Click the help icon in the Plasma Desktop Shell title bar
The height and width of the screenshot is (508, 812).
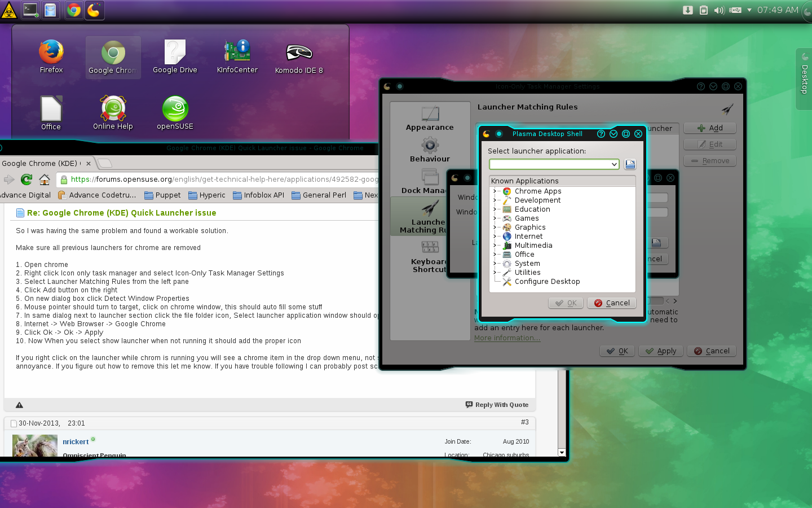[601, 134]
